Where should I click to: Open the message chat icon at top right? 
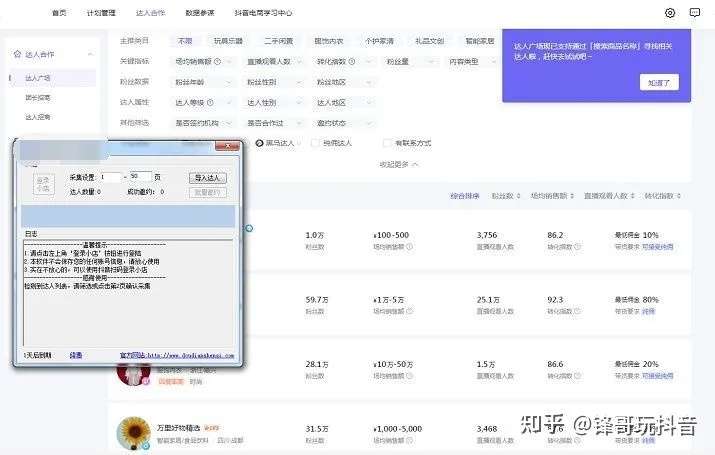point(694,13)
